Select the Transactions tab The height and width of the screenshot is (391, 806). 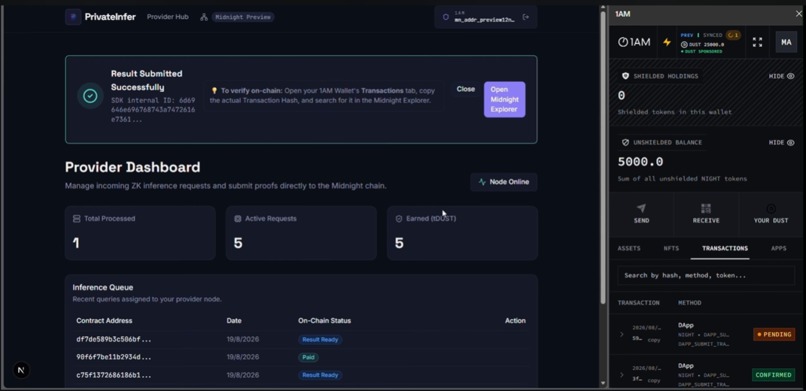(725, 248)
